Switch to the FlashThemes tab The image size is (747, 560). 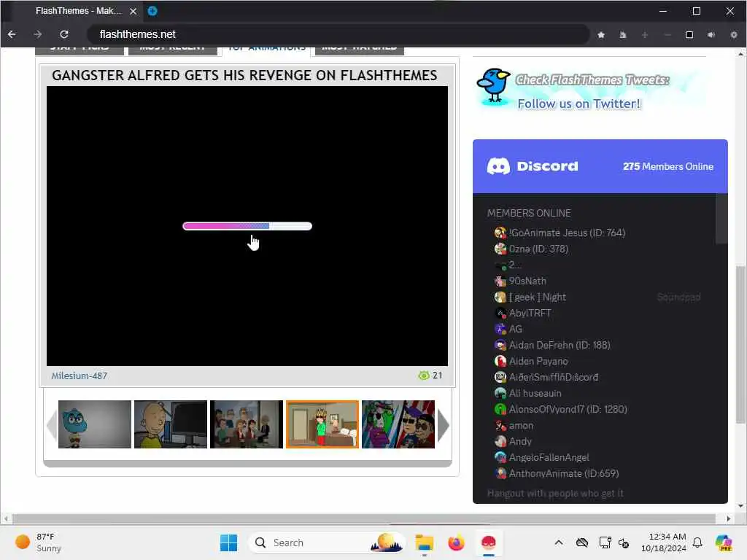pos(79,11)
